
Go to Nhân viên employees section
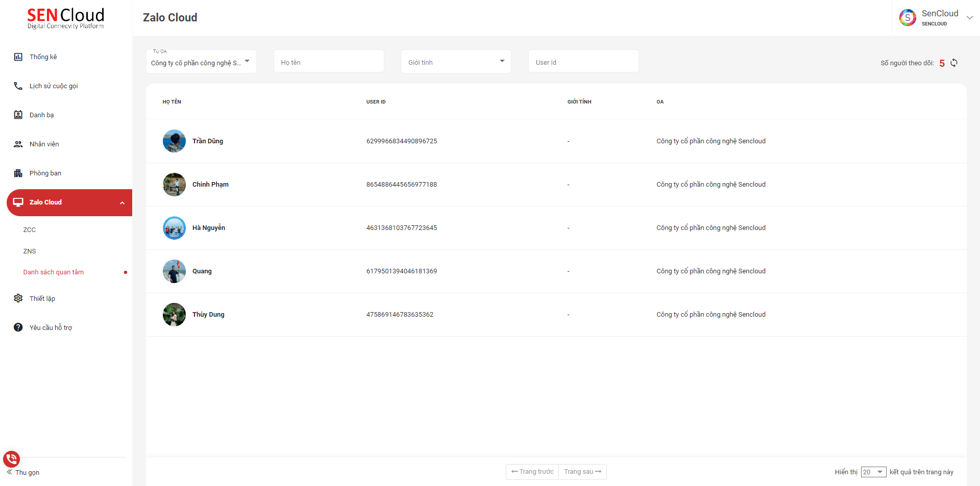tap(44, 144)
